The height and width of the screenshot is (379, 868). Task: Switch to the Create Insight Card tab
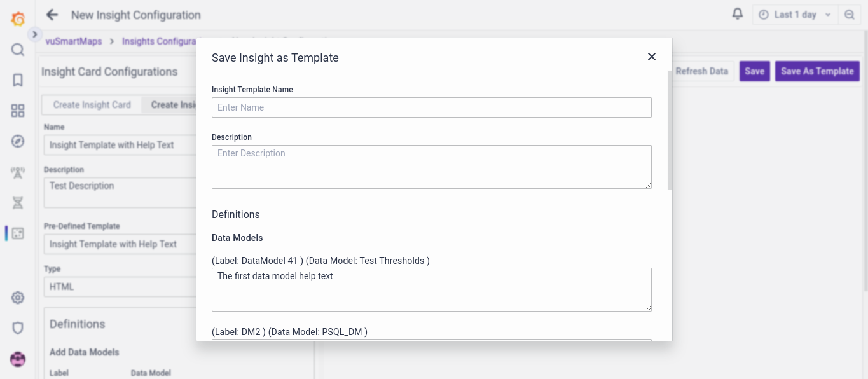pos(91,104)
